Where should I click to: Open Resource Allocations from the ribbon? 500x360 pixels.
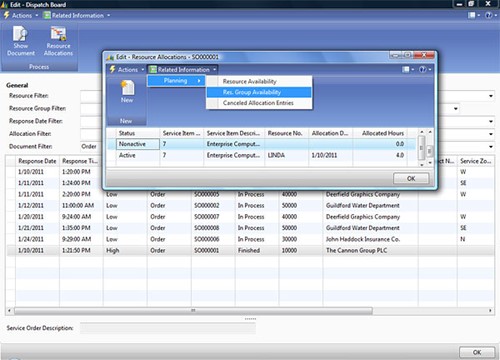coord(58,41)
